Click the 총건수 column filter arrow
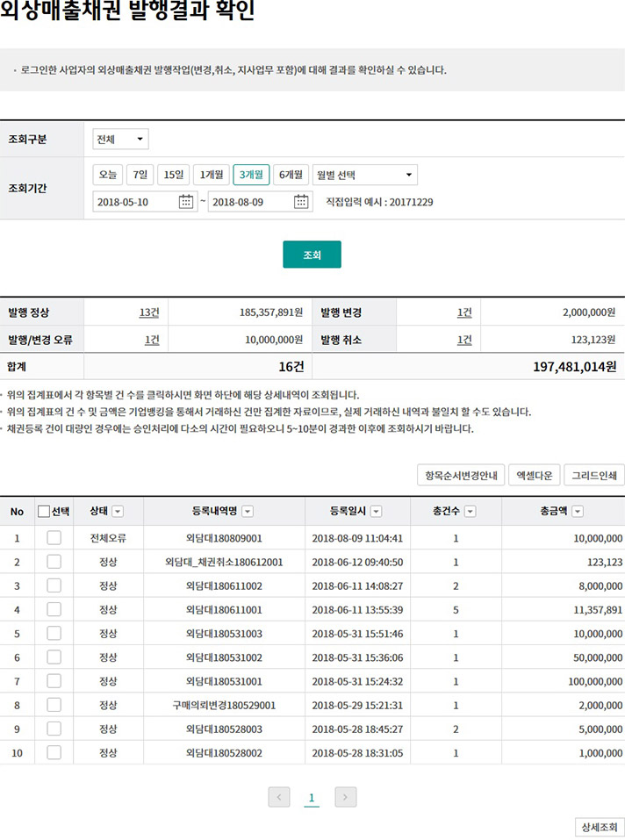Screen dimensions: 625x840 coord(471,512)
